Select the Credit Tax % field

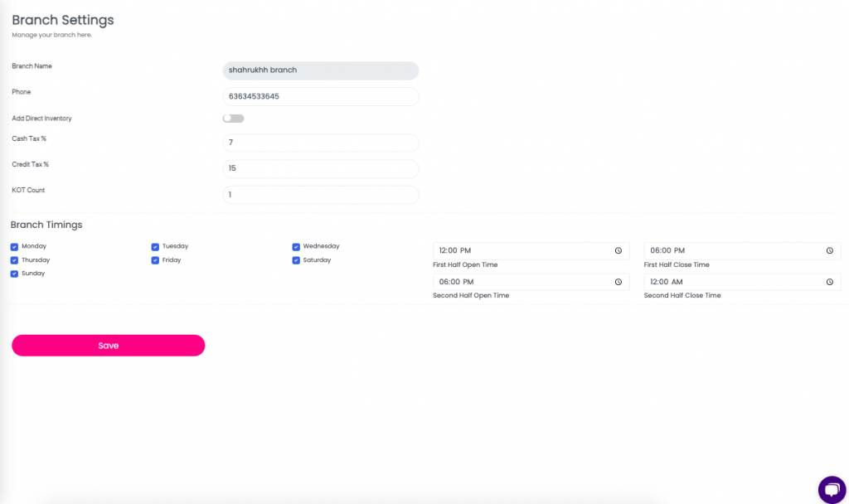click(x=320, y=168)
